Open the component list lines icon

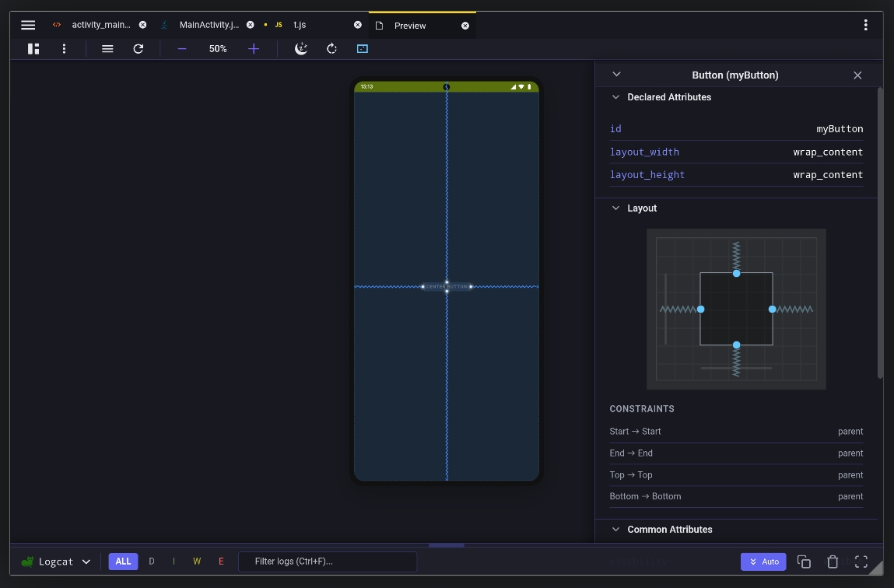tap(107, 49)
